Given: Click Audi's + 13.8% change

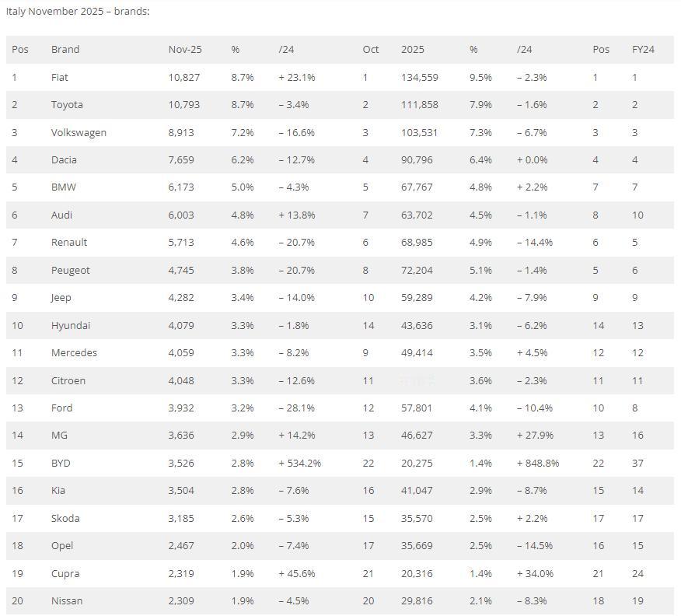Looking at the screenshot, I should pos(297,215).
